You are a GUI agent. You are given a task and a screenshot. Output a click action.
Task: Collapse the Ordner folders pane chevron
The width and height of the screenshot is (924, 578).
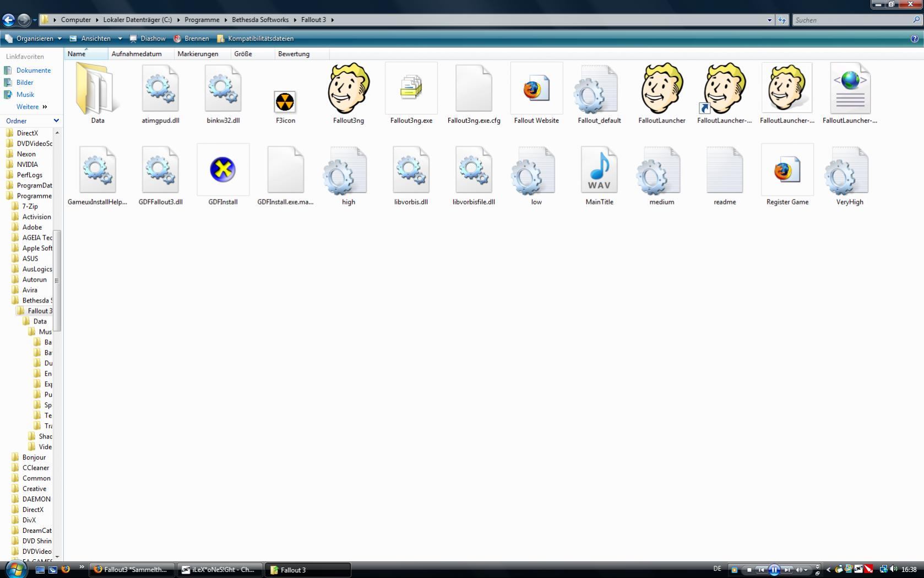(56, 121)
